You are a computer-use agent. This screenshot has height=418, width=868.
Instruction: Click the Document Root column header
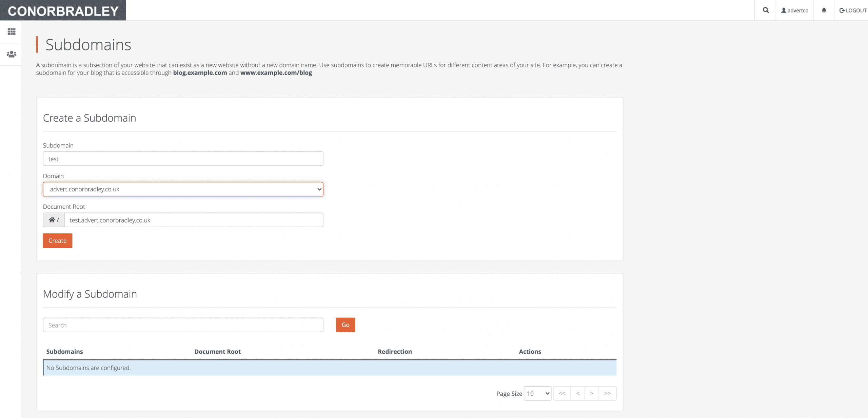coord(217,352)
